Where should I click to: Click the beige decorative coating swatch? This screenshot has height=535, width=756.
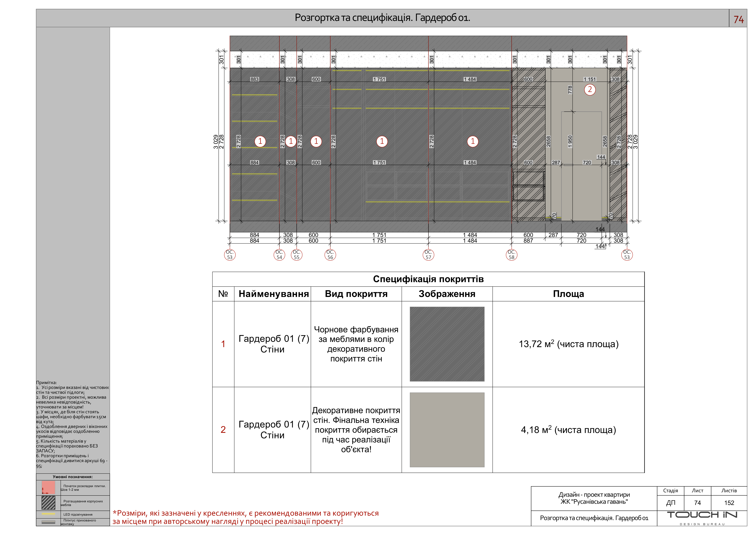pos(447,430)
